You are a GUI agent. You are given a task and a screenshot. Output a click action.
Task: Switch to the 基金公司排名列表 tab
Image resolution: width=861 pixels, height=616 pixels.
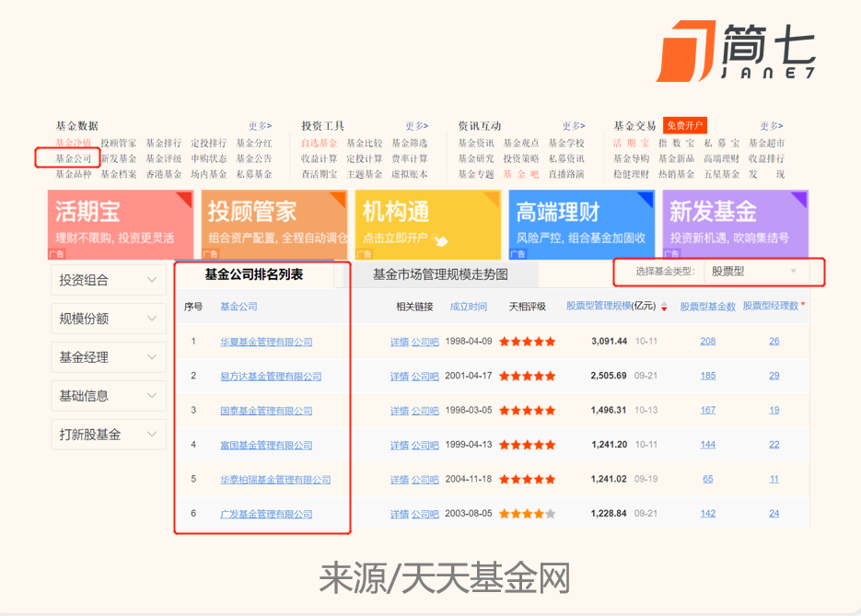(254, 274)
